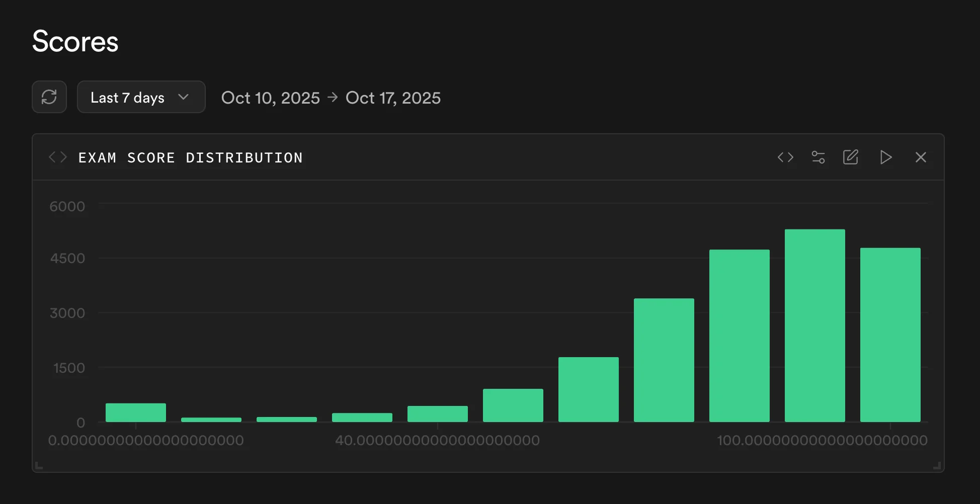This screenshot has width=980, height=504.
Task: Open the panel filter settings sliders icon
Action: (x=818, y=157)
